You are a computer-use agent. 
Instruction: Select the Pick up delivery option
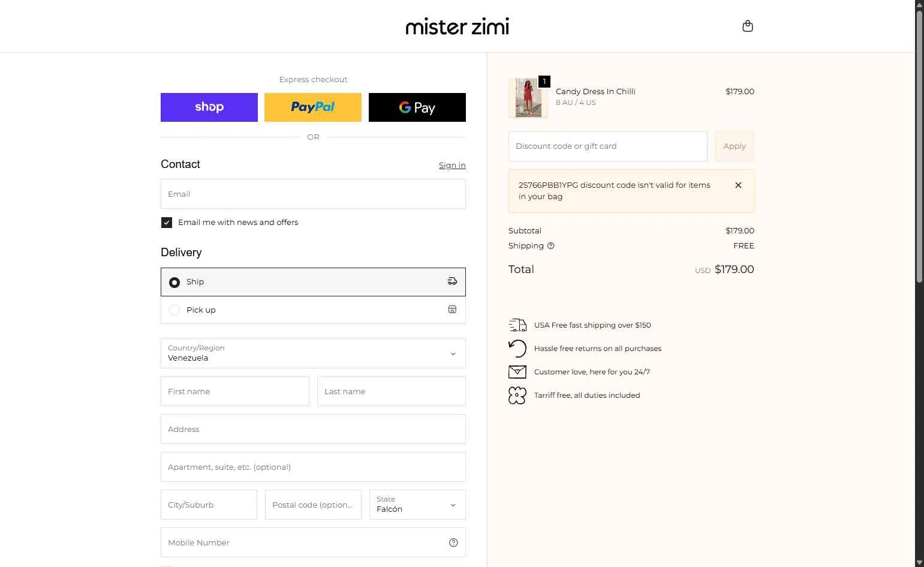tap(313, 310)
